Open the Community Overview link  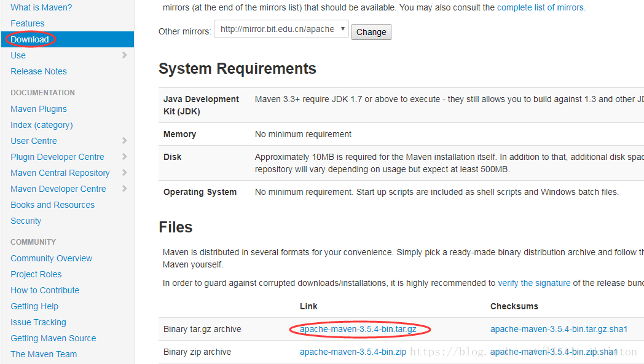coord(52,258)
